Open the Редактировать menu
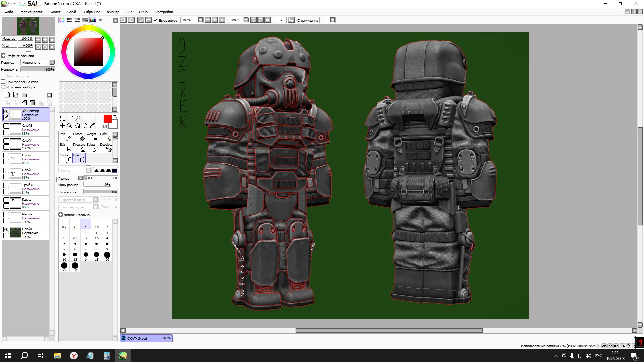Screen dimensions: 644x362 [x=32, y=12]
